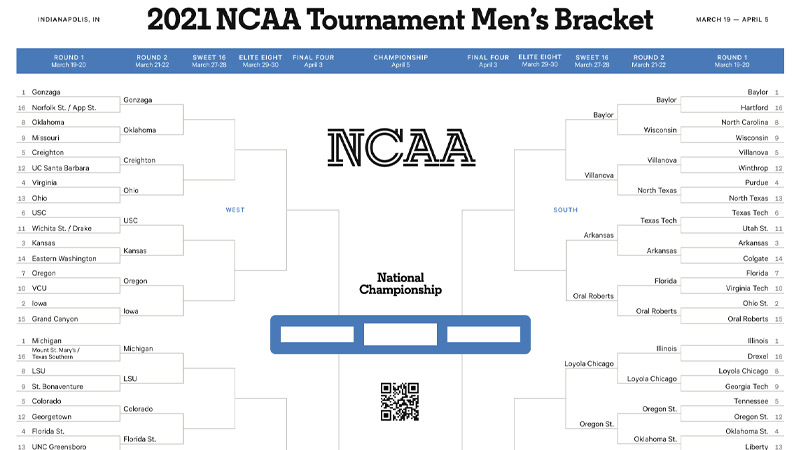Screen dimensions: 800x450
Task: Select the center champion blank box
Action: click(x=400, y=334)
